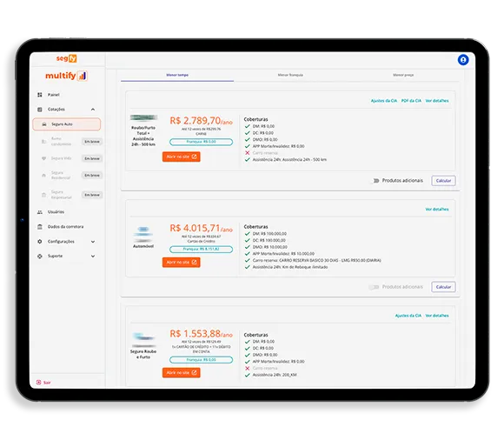Open the Usuários people icon
This screenshot has width=504, height=440.
click(40, 212)
